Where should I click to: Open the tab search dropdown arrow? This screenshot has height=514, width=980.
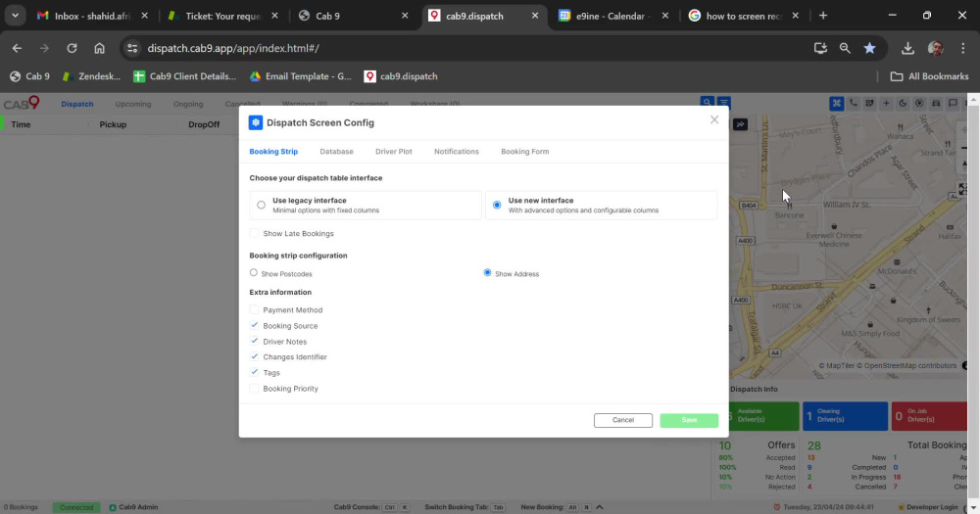[x=15, y=16]
